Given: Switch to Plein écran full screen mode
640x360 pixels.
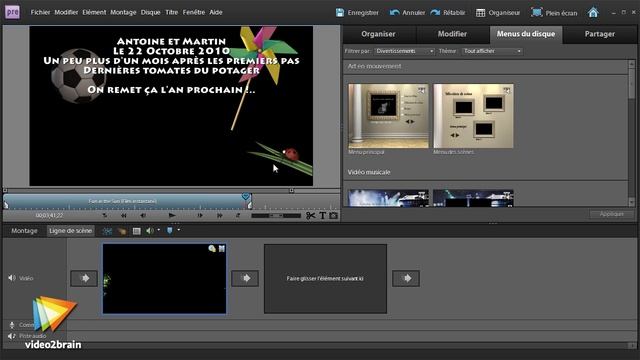Looking at the screenshot, I should tap(554, 13).
